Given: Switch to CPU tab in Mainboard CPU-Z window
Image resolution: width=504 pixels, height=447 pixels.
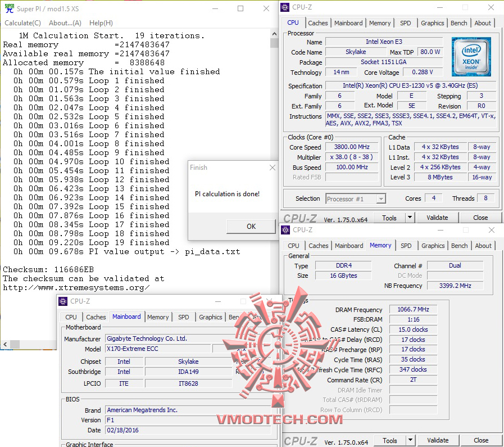Looking at the screenshot, I should (x=71, y=317).
